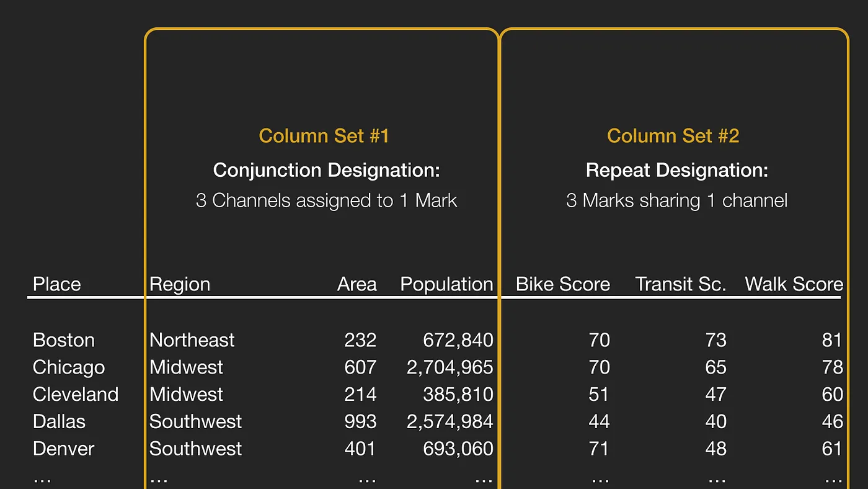
Task: Click the Cleveland place cell
Action: (76, 395)
